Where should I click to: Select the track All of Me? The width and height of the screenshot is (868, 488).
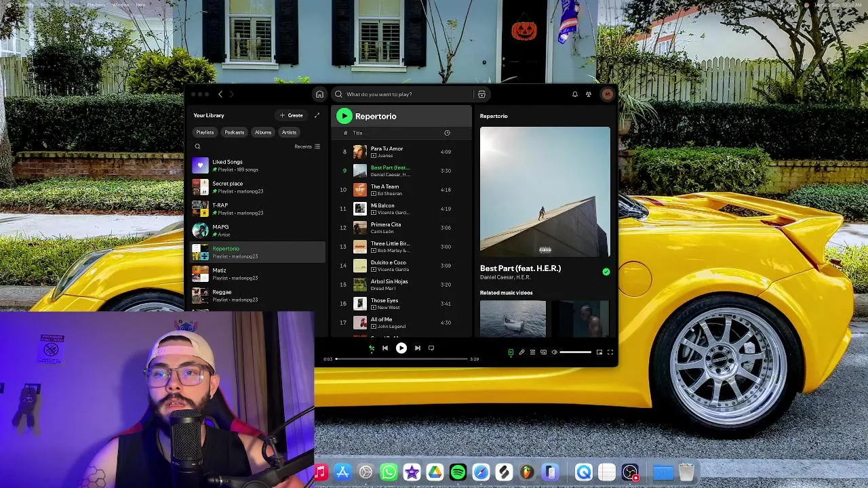pos(401,323)
